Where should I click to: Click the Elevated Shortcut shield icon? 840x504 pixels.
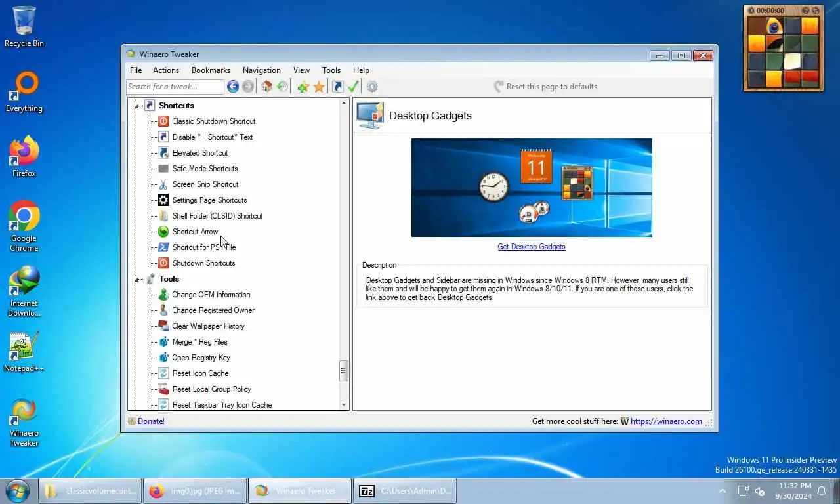pos(163,153)
